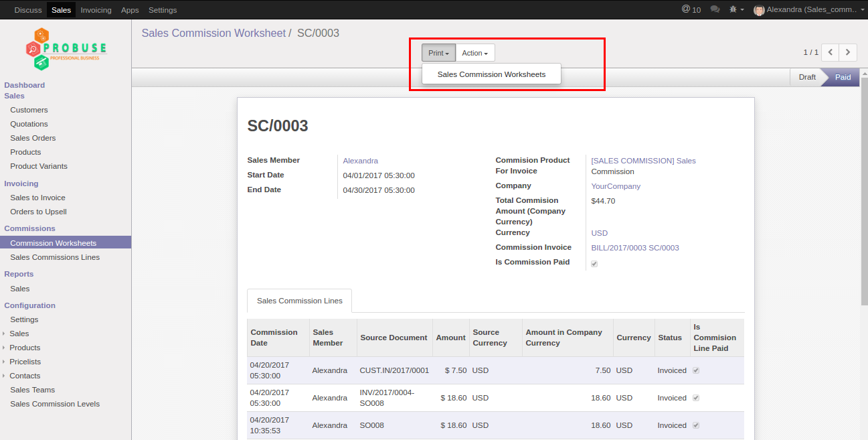Open the Print dropdown button

(x=438, y=53)
